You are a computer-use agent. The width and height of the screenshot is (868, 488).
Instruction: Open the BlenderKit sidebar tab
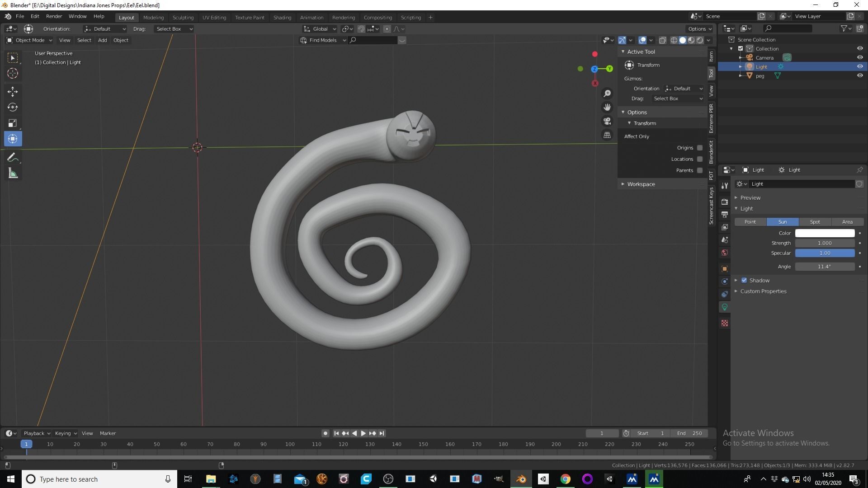(x=711, y=152)
